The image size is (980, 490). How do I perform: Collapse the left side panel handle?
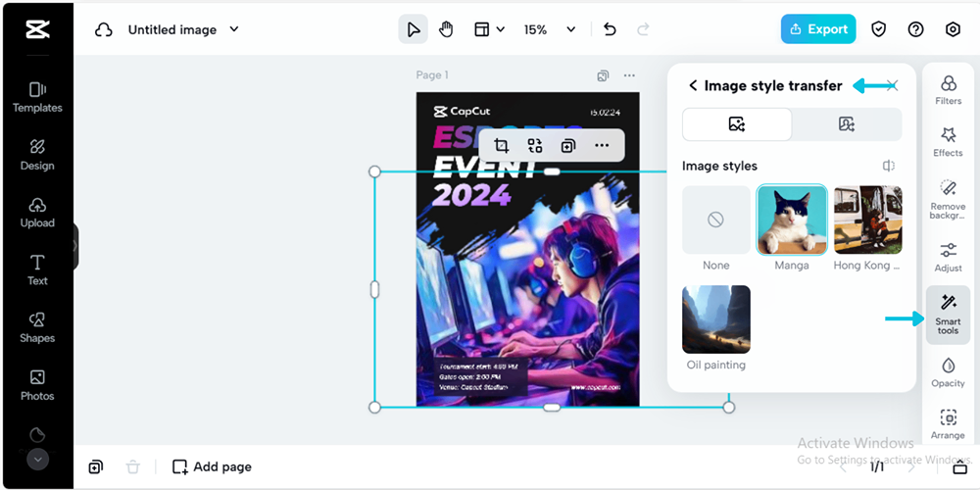pos(75,246)
